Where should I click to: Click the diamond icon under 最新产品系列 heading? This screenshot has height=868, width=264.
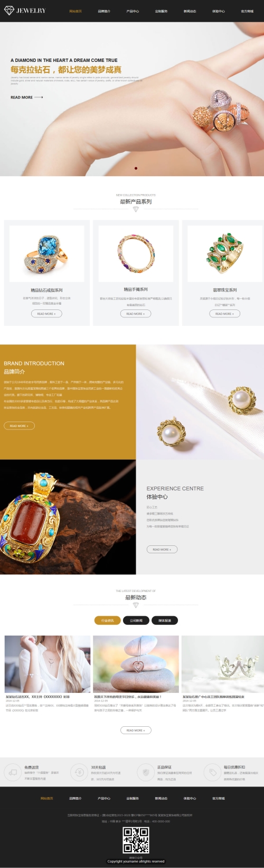click(x=136, y=209)
